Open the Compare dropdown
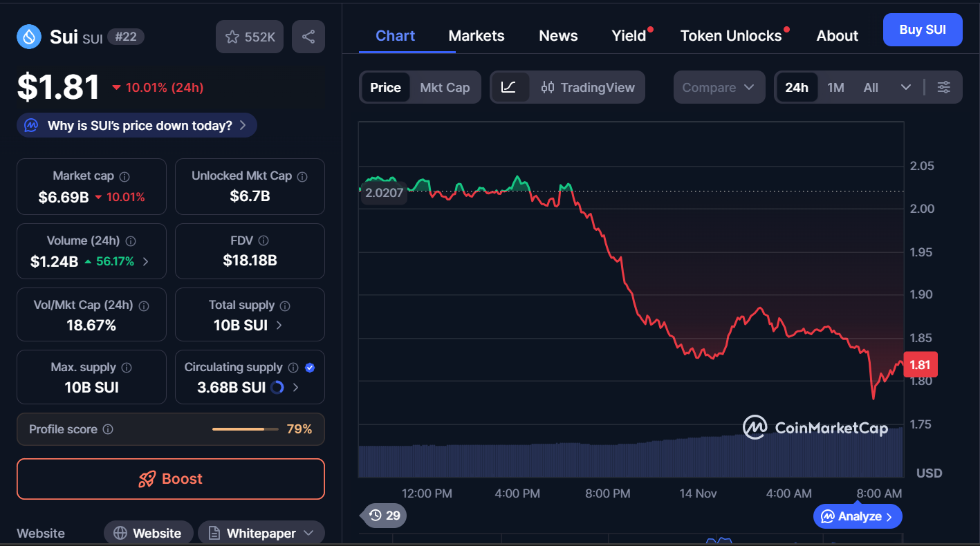The width and height of the screenshot is (980, 546). pos(719,87)
